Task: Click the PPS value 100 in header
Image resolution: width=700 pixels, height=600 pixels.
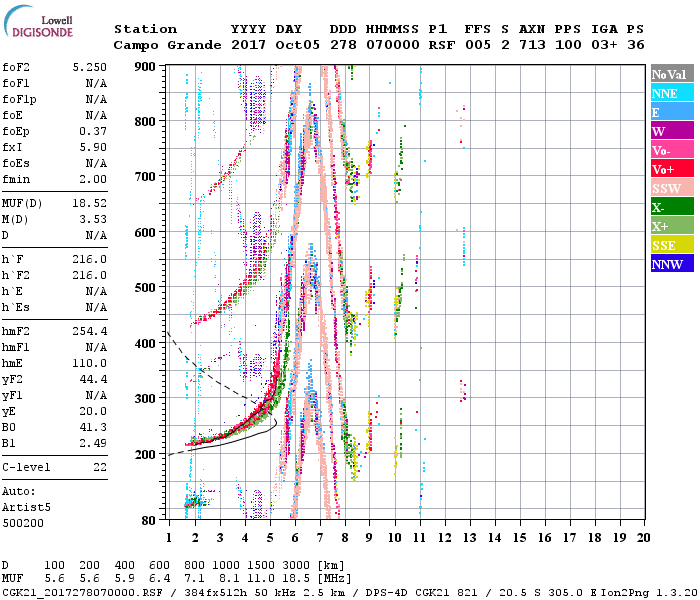Action: click(x=568, y=45)
